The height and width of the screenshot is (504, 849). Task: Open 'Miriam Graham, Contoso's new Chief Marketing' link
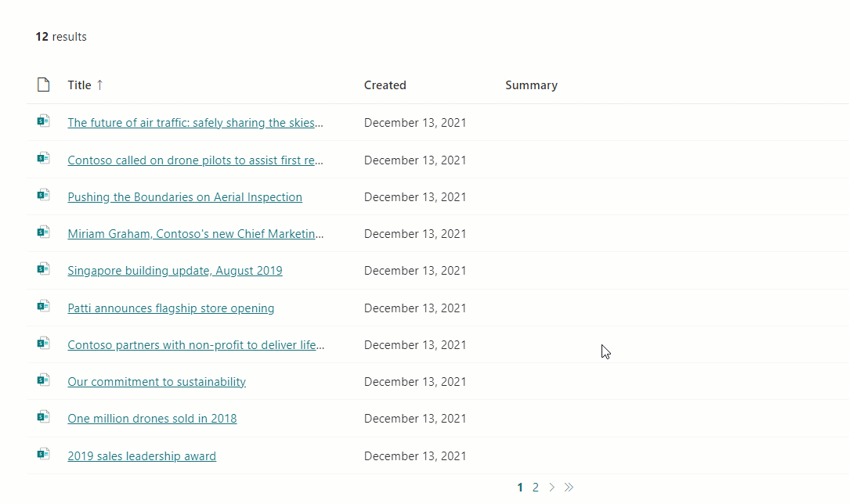coord(196,234)
